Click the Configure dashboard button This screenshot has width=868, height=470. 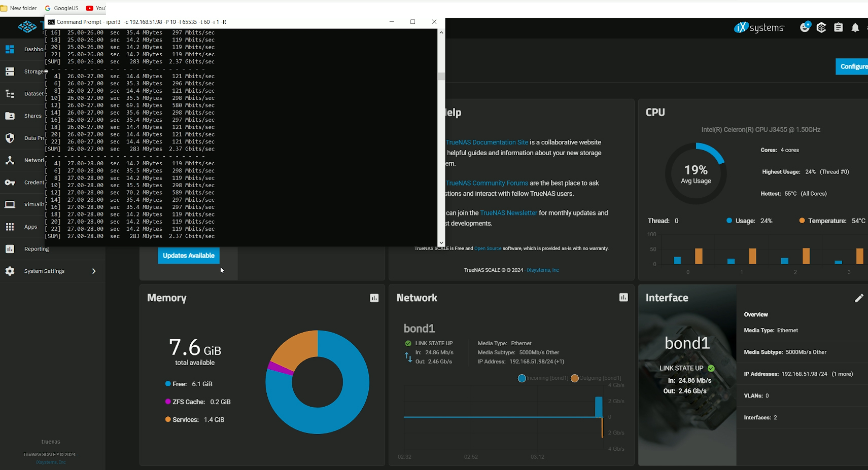tap(852, 66)
